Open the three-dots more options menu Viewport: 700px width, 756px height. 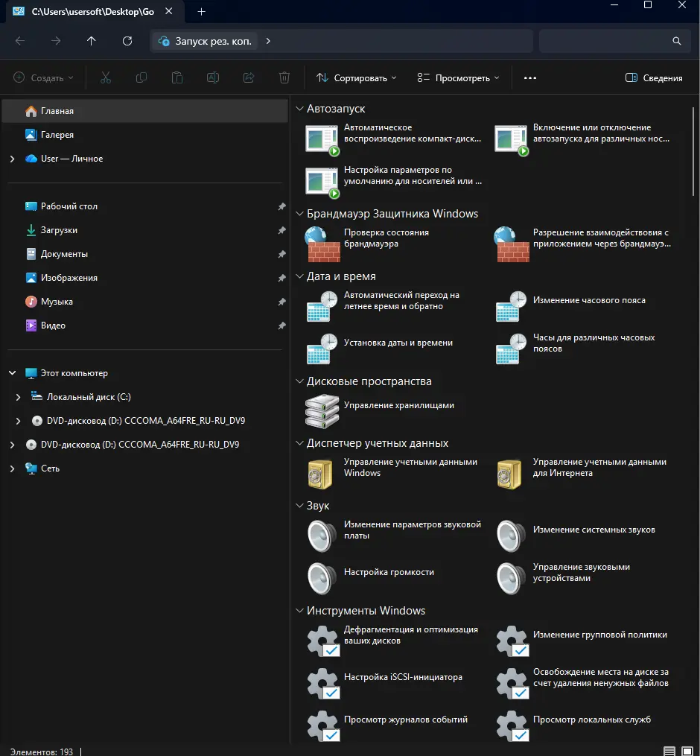(530, 77)
